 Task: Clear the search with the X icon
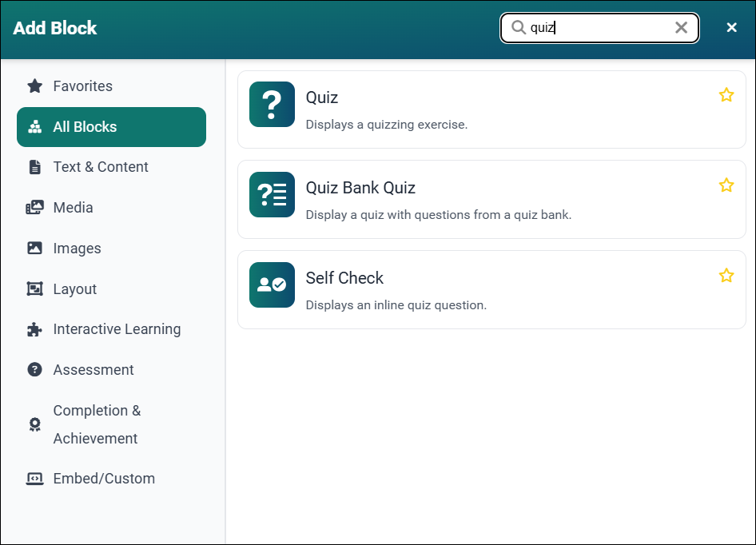pos(681,27)
